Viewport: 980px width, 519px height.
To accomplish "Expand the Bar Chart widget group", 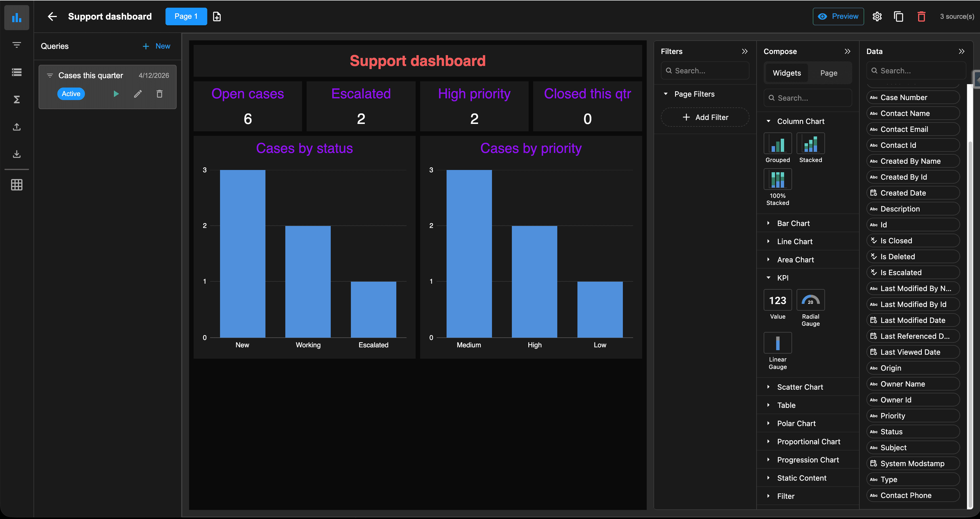I will [x=793, y=223].
